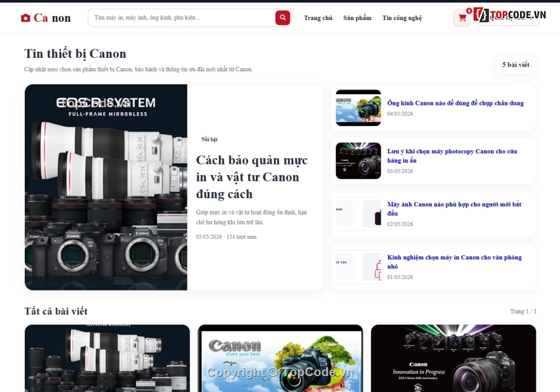The height and width of the screenshot is (392, 560).
Task: Click the Tất cả bài viết heading
Action: point(56,311)
